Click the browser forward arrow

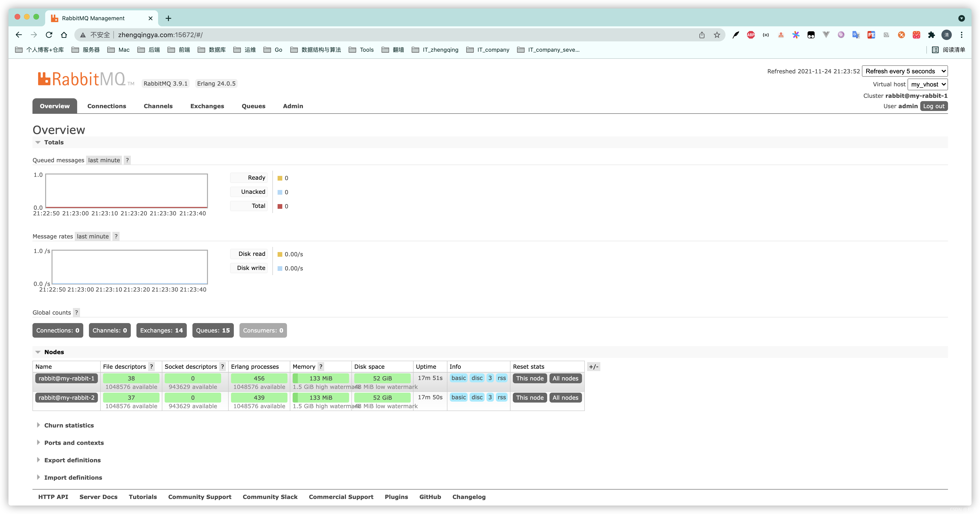click(x=34, y=35)
